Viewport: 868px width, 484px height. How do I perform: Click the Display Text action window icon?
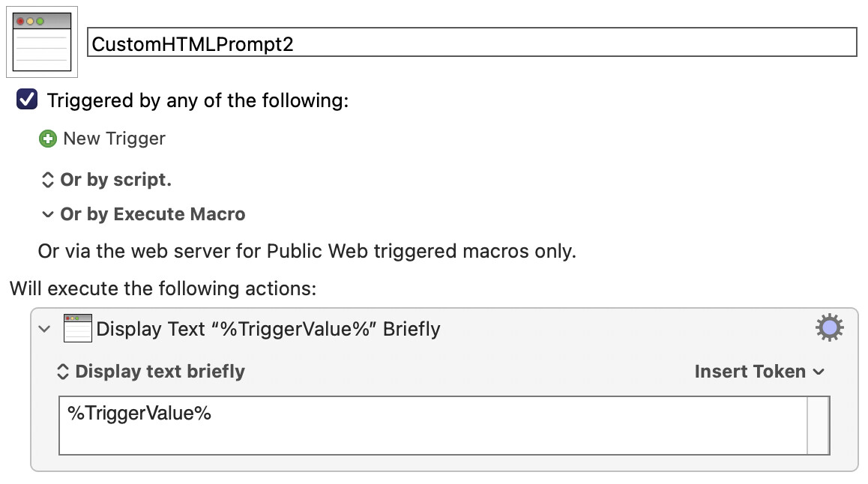tap(77, 329)
